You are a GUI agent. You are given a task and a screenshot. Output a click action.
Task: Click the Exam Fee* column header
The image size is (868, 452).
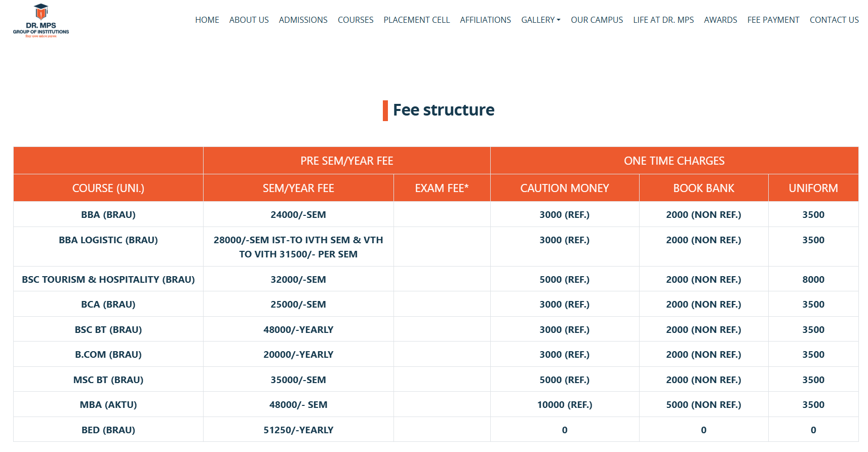click(x=442, y=188)
